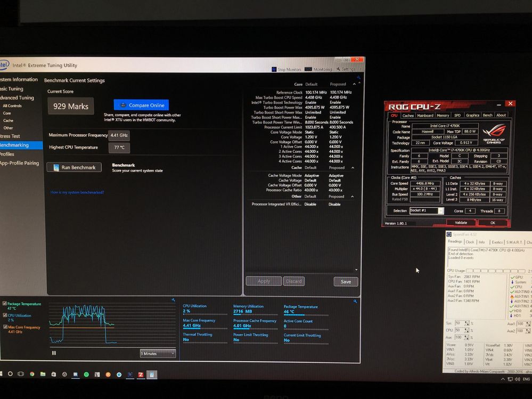Switch to Clock tab in SpeedFan

tap(470, 242)
